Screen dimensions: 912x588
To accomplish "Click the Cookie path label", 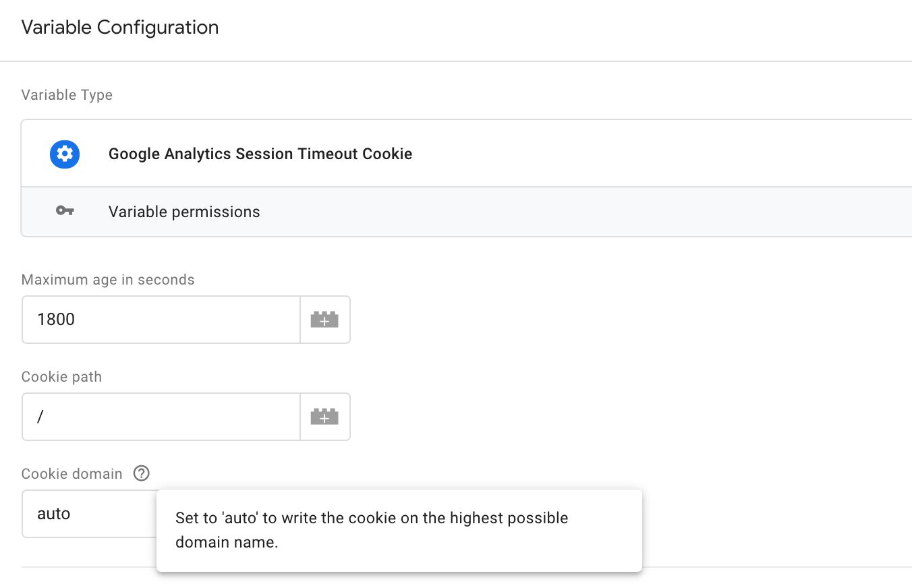I will [61, 377].
